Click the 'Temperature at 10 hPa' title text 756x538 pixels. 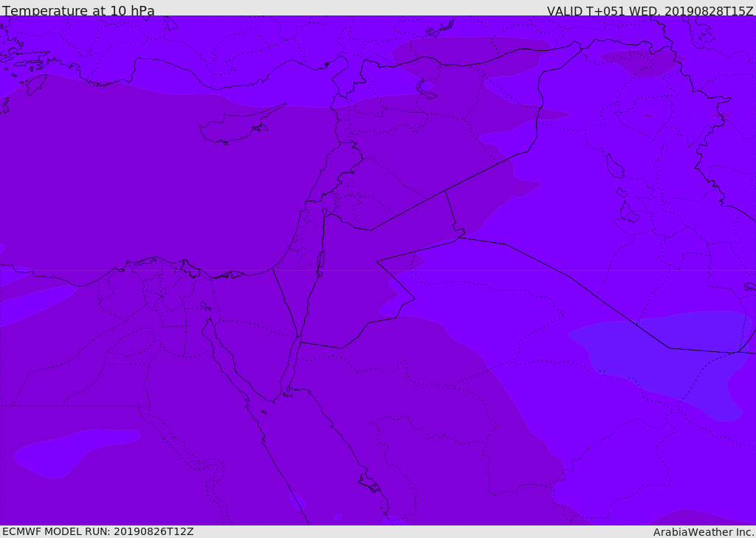[78, 10]
